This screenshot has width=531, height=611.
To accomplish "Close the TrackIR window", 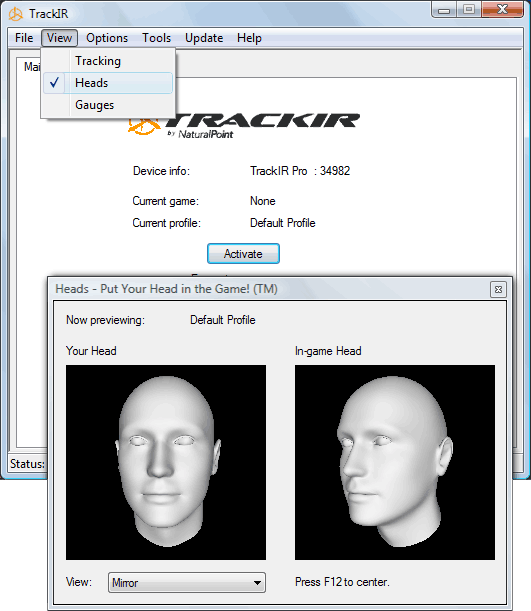I will click(x=502, y=10).
